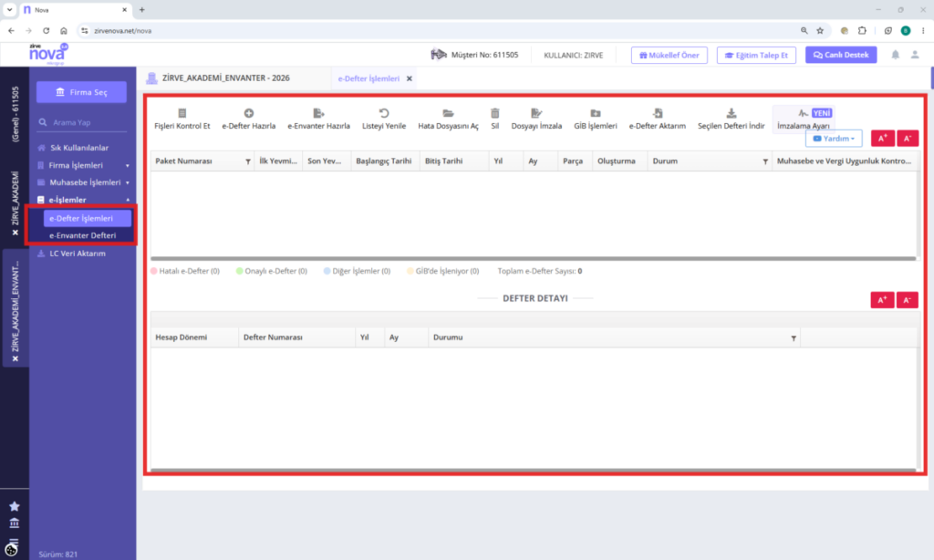Switch to e-Defter İşlemleri tab
This screenshot has height=560, width=934.
coord(368,78)
